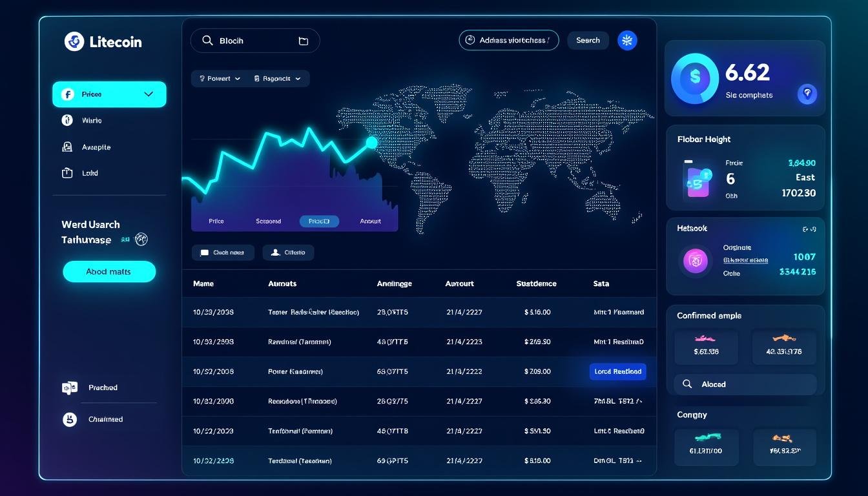This screenshot has width=868, height=496.
Task: Collapse the Prices menu chevron
Action: pos(149,94)
